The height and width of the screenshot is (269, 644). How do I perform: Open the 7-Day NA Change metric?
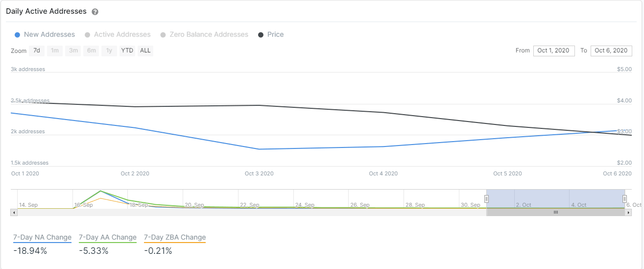tap(43, 238)
